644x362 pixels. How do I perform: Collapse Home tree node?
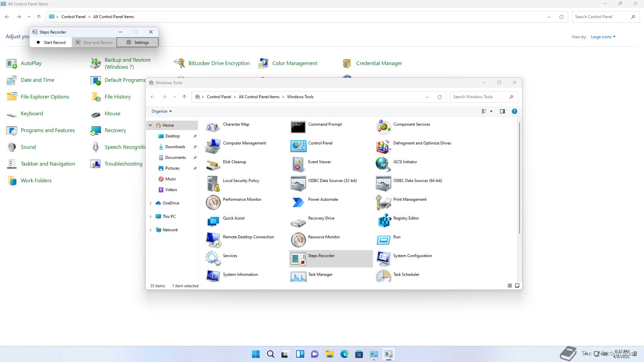(x=150, y=125)
